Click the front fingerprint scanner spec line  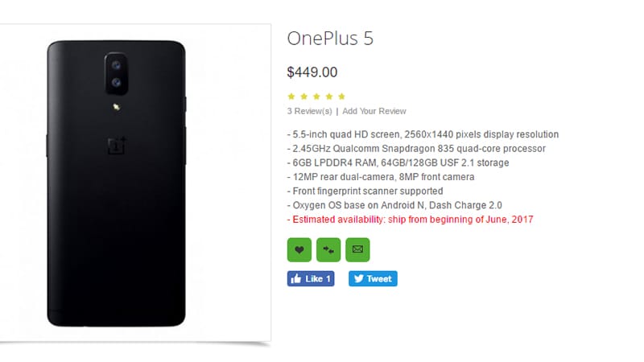tap(365, 191)
